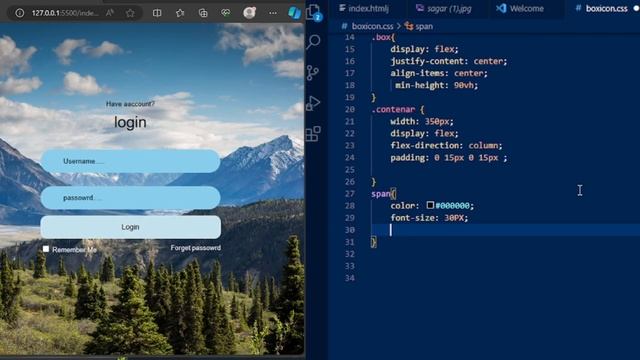Add page to favorites with the star icon
This screenshot has height=360, width=640.
pyautogui.click(x=130, y=13)
